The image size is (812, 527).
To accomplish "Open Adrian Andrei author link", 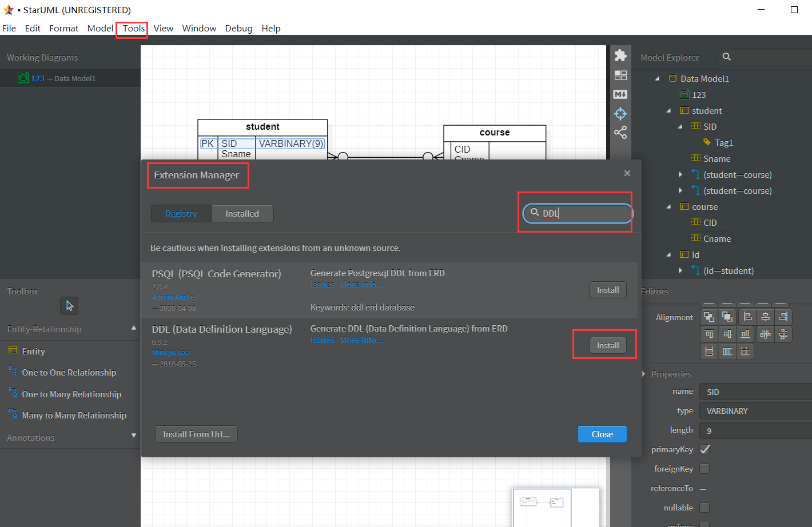I will pyautogui.click(x=174, y=297).
